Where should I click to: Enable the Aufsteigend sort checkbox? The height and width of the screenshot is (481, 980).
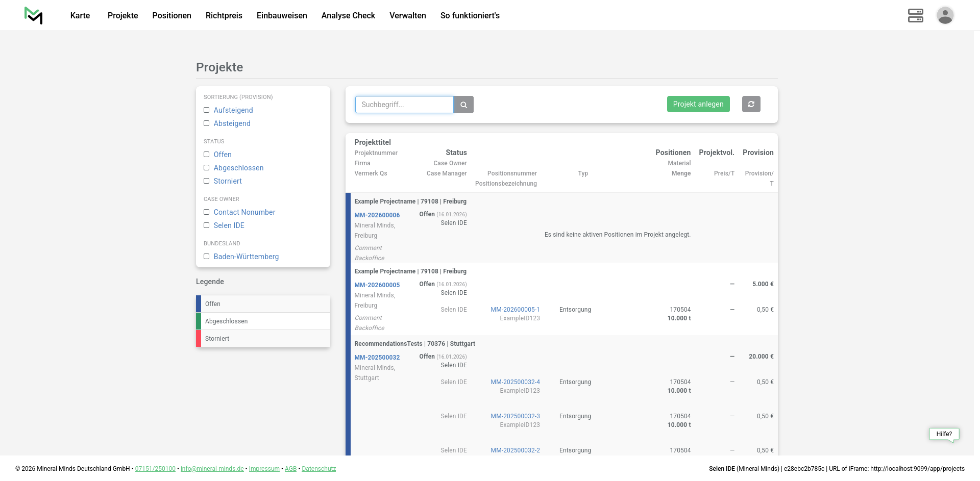tap(207, 110)
